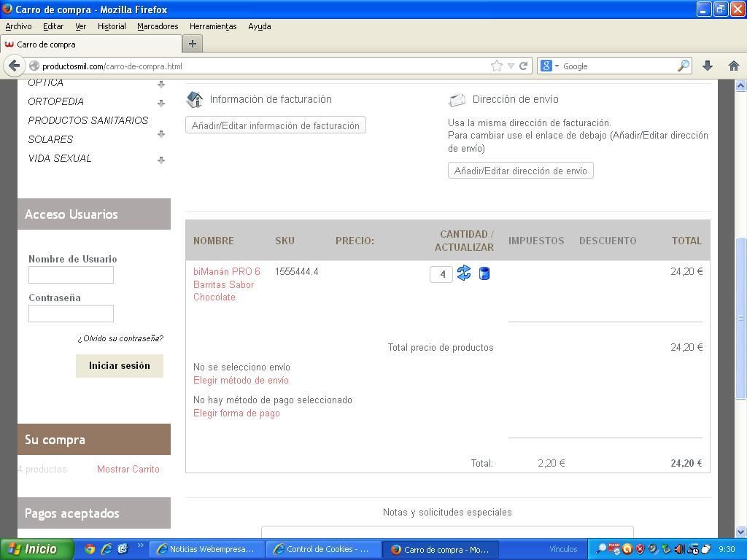Click the SKU value 1555444.4
Viewport: 747px width, 560px height.
tap(296, 271)
